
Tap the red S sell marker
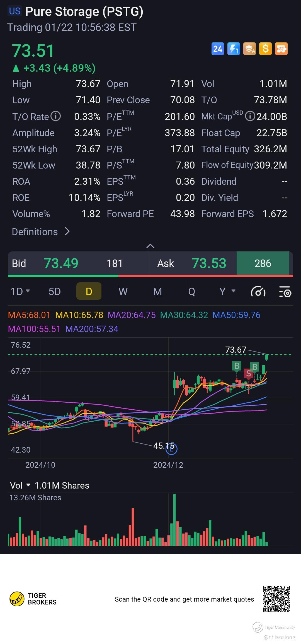[x=248, y=373]
